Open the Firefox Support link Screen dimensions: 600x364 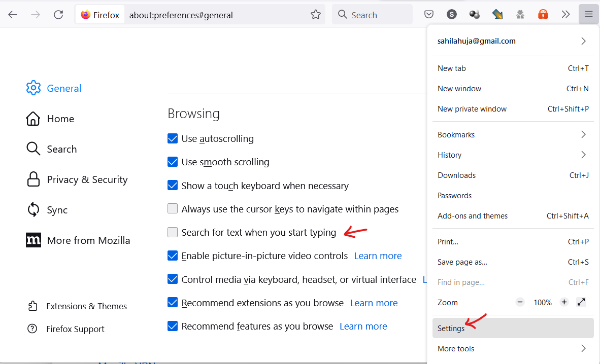(75, 329)
